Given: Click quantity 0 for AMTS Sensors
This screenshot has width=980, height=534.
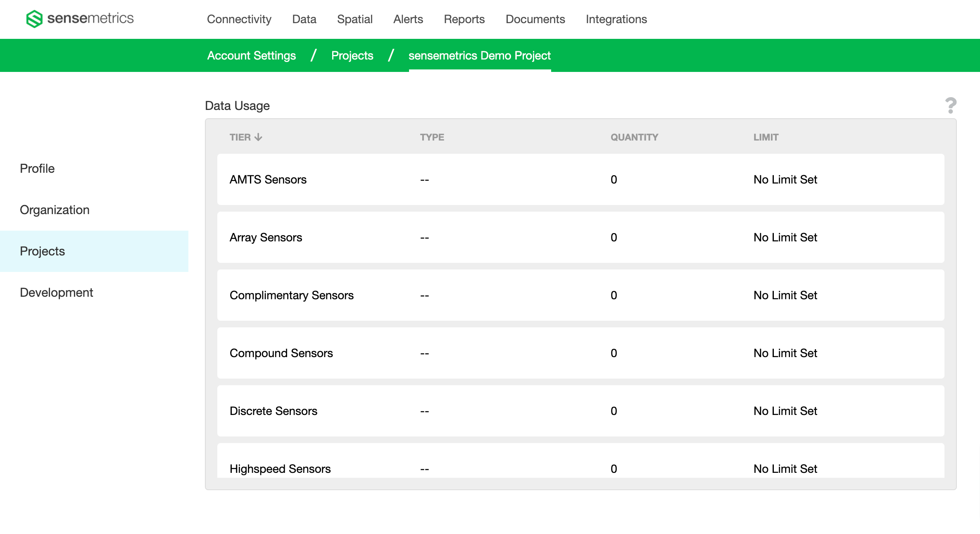Looking at the screenshot, I should click(x=614, y=179).
